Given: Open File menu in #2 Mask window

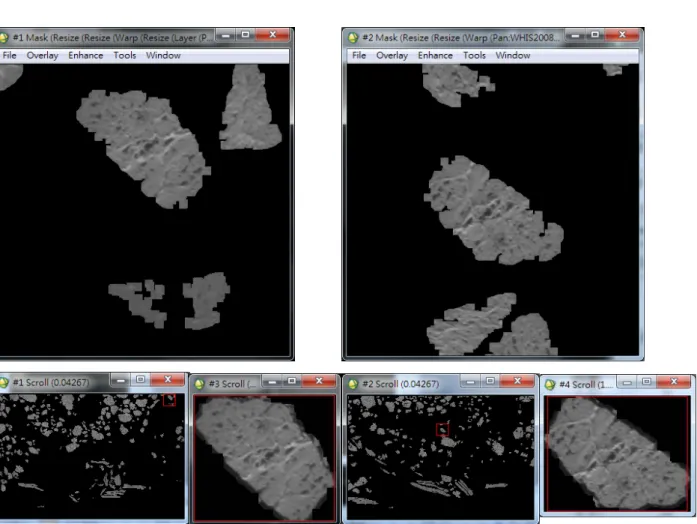Looking at the screenshot, I should coord(359,56).
